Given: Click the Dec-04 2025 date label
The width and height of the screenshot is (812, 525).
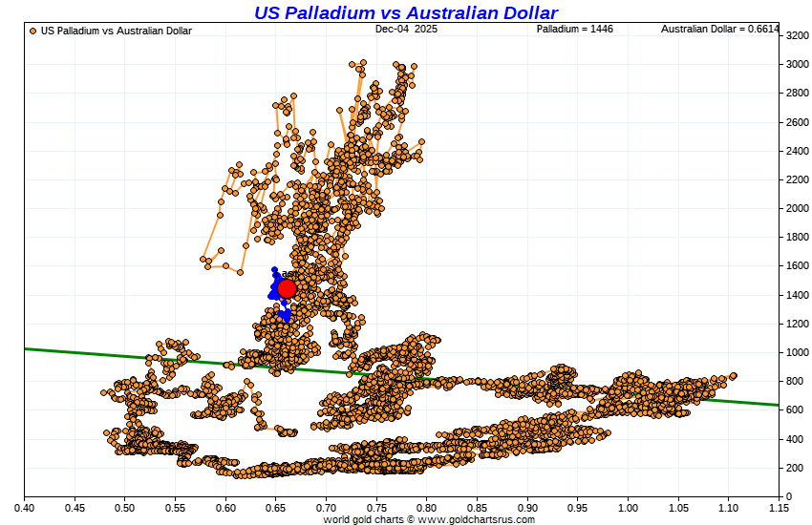Looking at the screenshot, I should 406,30.
